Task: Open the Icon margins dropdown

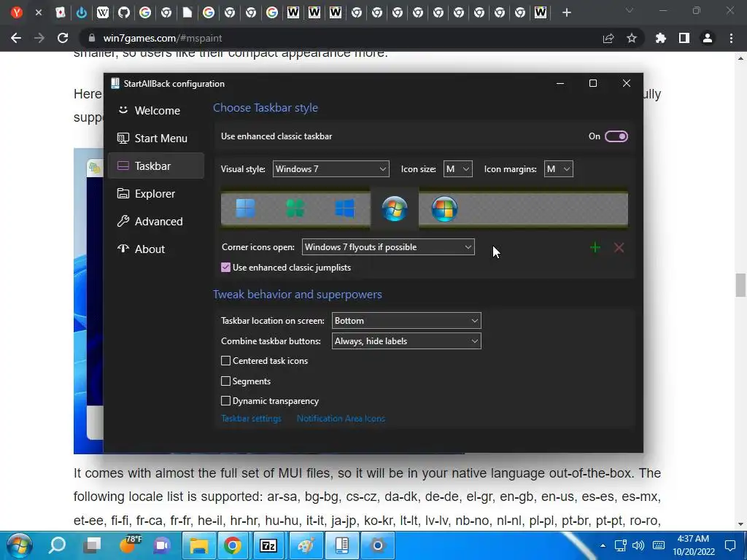Action: tap(558, 169)
